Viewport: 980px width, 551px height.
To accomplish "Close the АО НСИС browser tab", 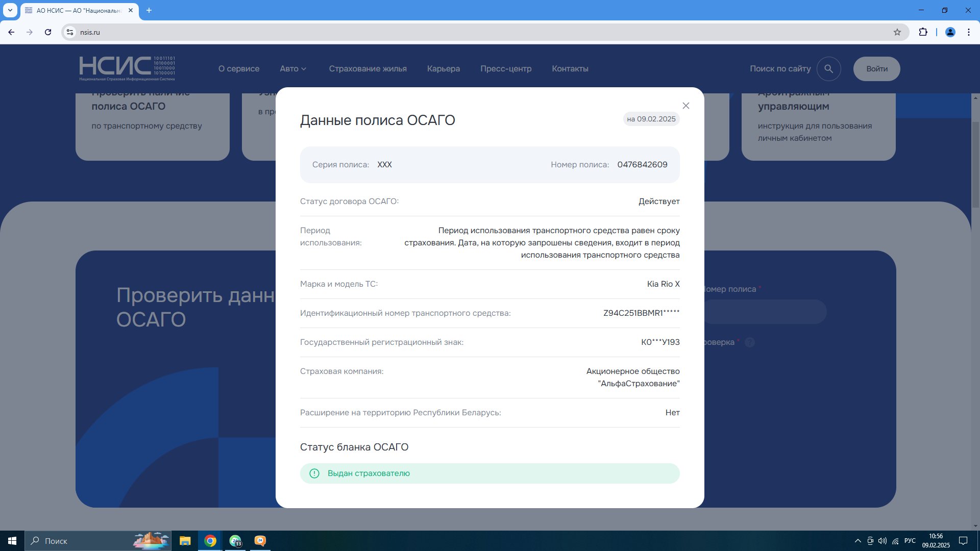I will click(131, 10).
